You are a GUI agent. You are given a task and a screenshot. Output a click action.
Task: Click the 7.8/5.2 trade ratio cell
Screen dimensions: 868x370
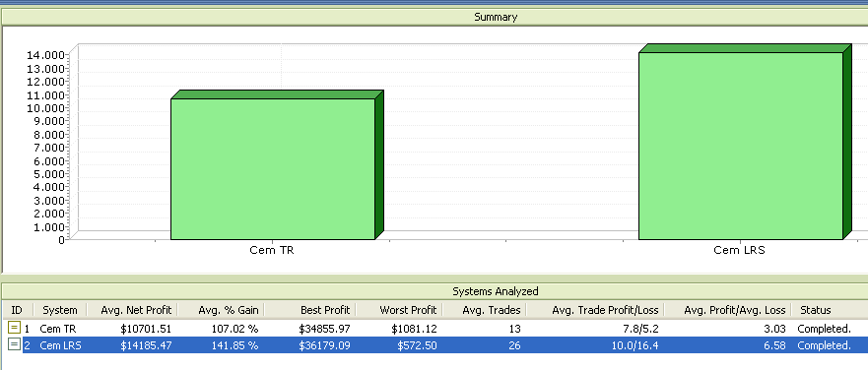[x=640, y=329]
